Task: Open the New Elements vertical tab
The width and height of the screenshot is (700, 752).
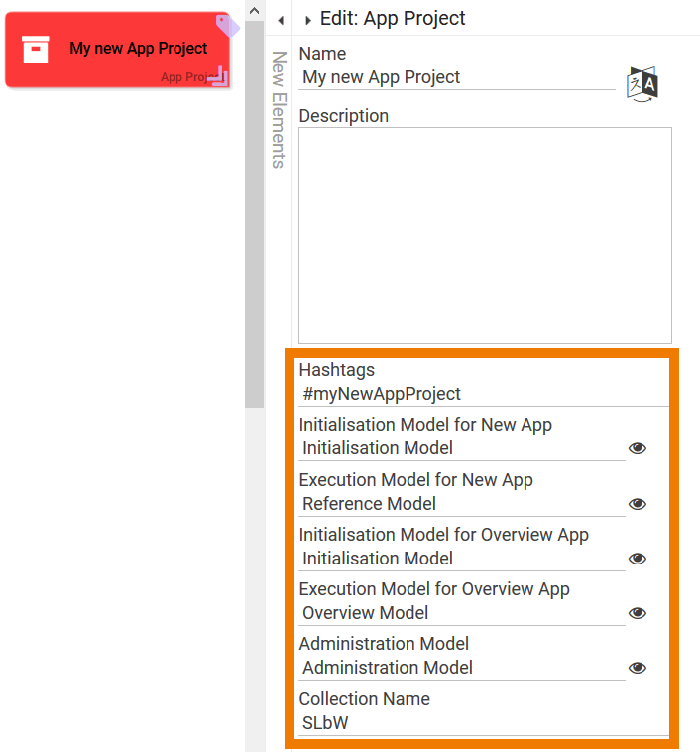Action: pyautogui.click(x=279, y=109)
